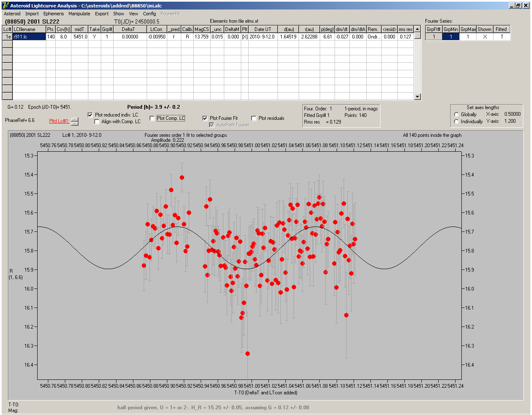Click the 13.759 MagCS cell

[202, 37]
